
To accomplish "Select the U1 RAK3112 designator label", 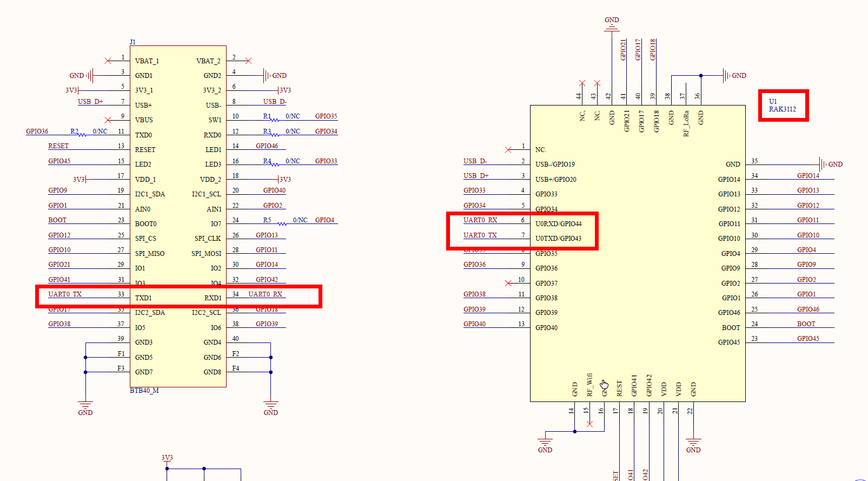I will pyautogui.click(x=782, y=106).
